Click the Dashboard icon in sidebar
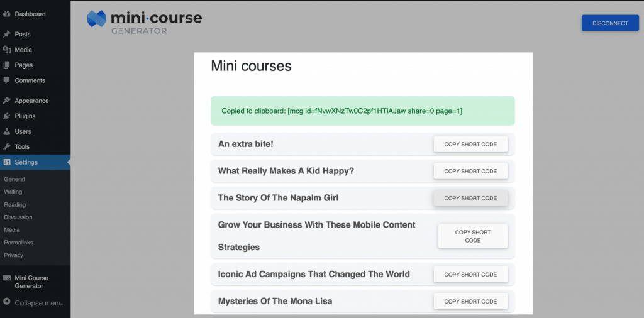Viewport: 644px width, 318px height. [x=7, y=14]
